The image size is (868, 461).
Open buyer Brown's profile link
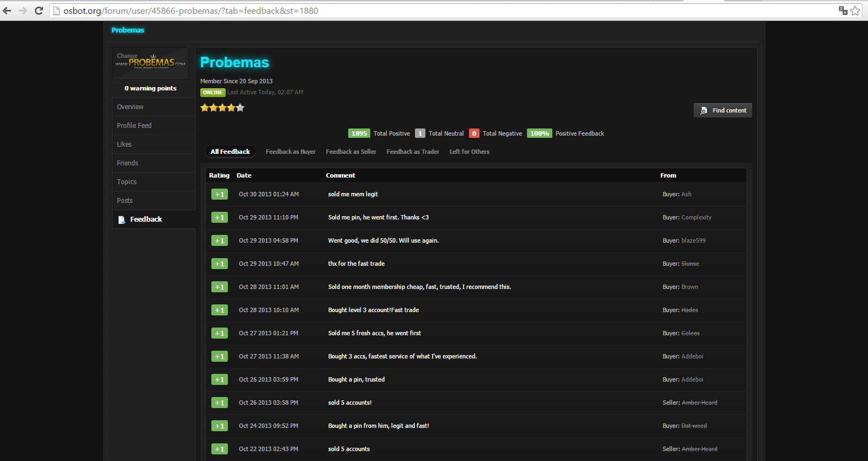(690, 287)
